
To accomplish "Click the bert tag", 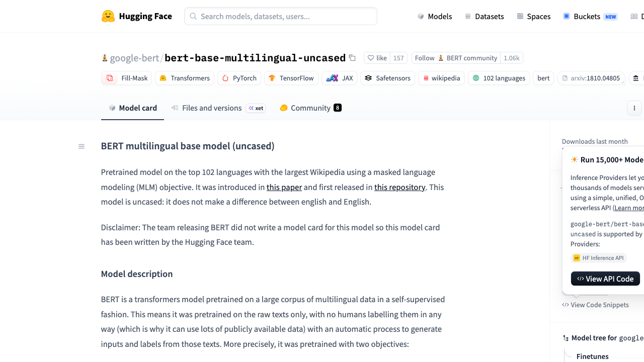I will (543, 78).
